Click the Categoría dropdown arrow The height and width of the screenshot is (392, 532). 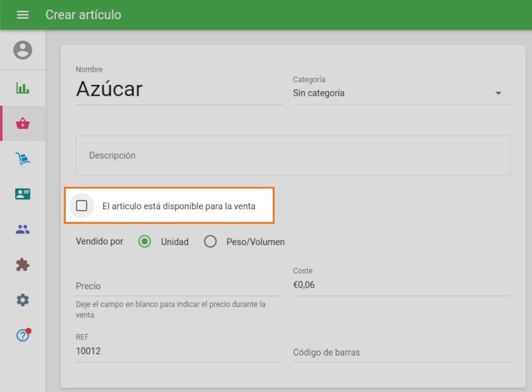[x=498, y=94]
